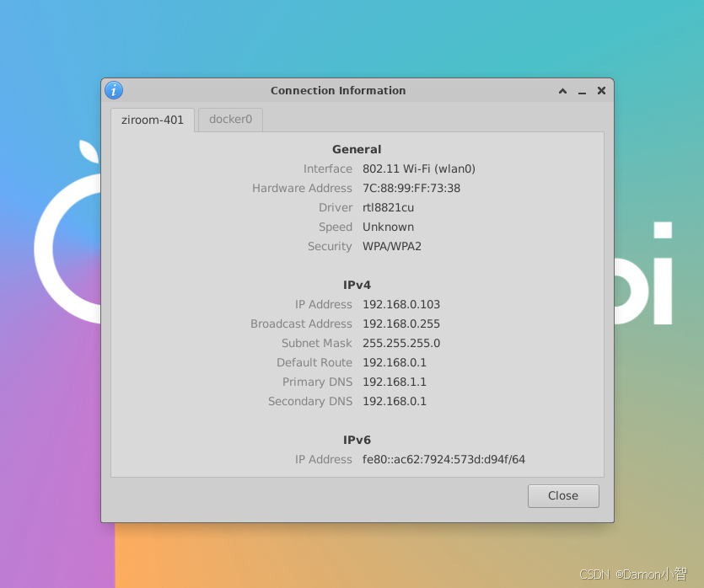
Task: Click the Primary DNS value 192.168.1.1
Action: click(395, 382)
